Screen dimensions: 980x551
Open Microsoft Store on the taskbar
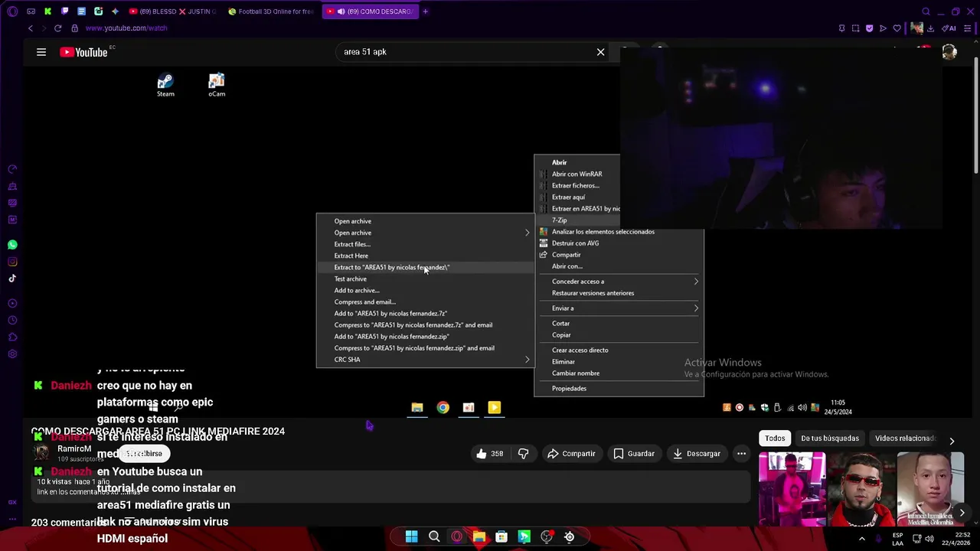coord(501,536)
